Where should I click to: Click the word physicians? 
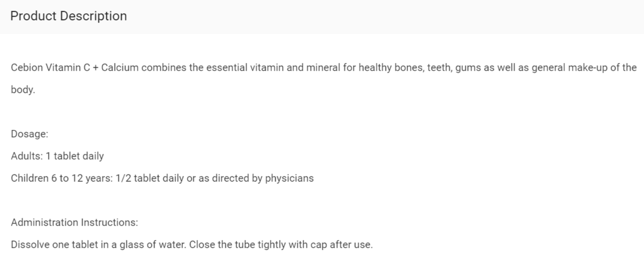pyautogui.click(x=289, y=178)
